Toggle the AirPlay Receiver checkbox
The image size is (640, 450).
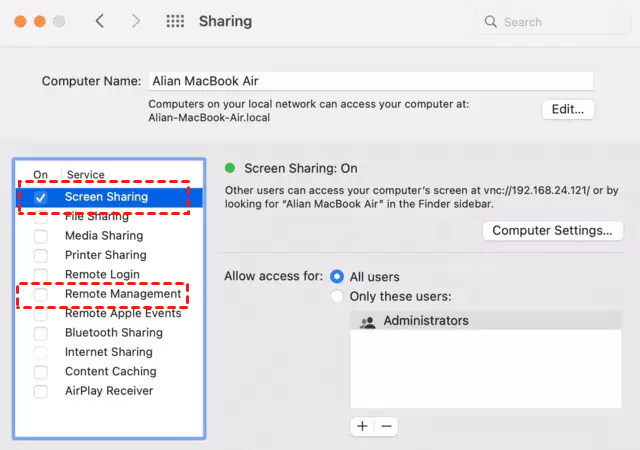coord(41,391)
